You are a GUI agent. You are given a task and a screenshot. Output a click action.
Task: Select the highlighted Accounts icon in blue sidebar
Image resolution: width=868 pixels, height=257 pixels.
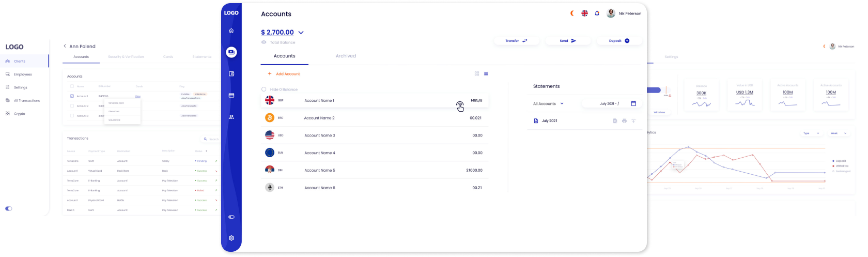click(231, 52)
